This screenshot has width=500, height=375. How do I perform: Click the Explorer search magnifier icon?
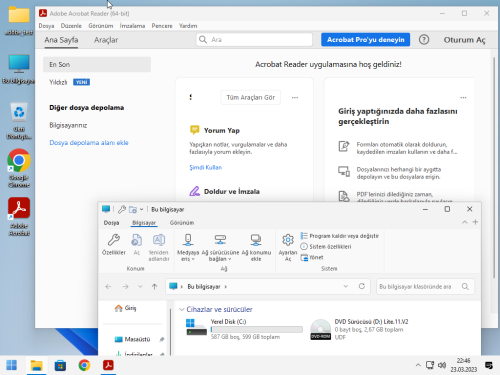[x=465, y=287]
